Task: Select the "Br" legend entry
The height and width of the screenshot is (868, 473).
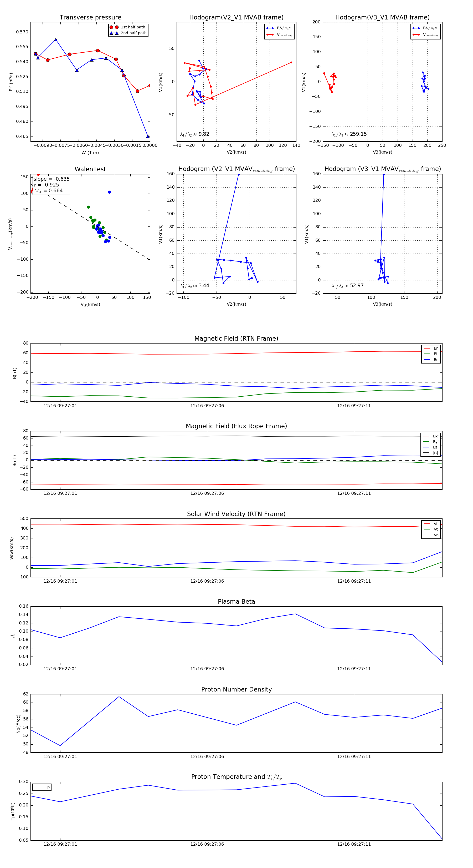Action: click(431, 349)
